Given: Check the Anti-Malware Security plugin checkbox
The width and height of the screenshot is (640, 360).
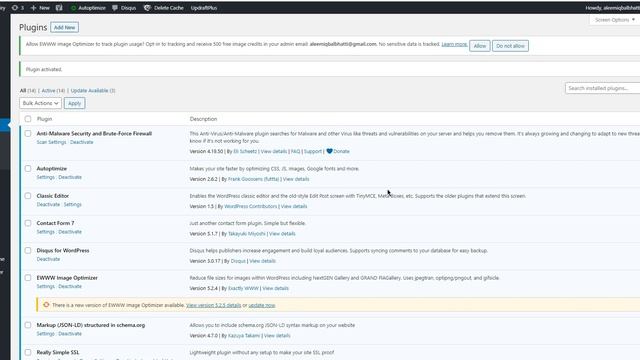Looking at the screenshot, I should 28,133.
